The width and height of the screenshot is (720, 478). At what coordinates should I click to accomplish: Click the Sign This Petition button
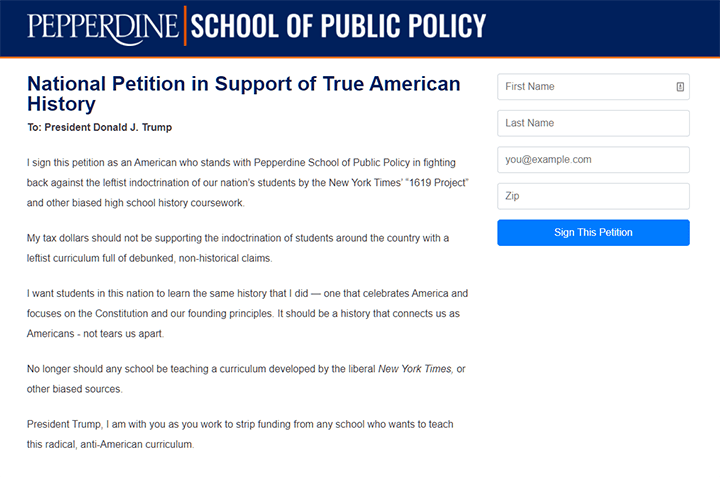[593, 233]
